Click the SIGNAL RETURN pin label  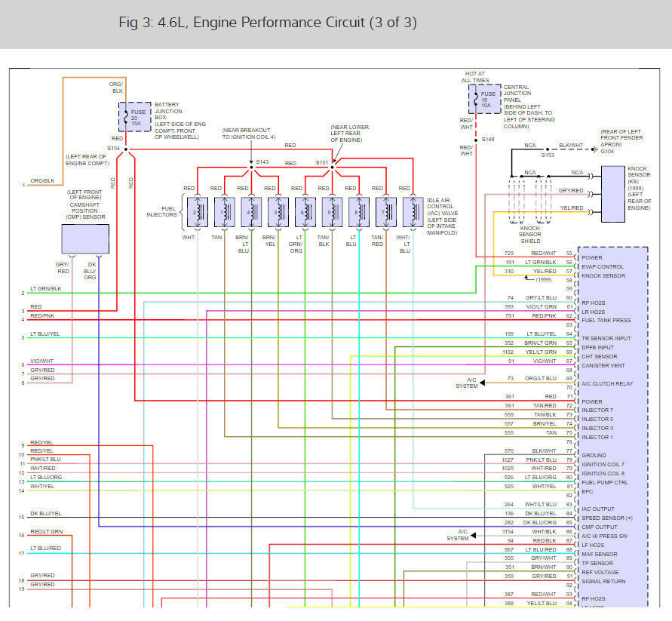[x=603, y=581]
